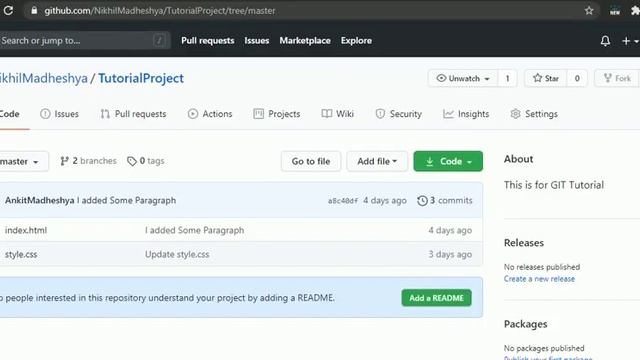
Task: Open the Releases heading link
Action: click(x=524, y=243)
